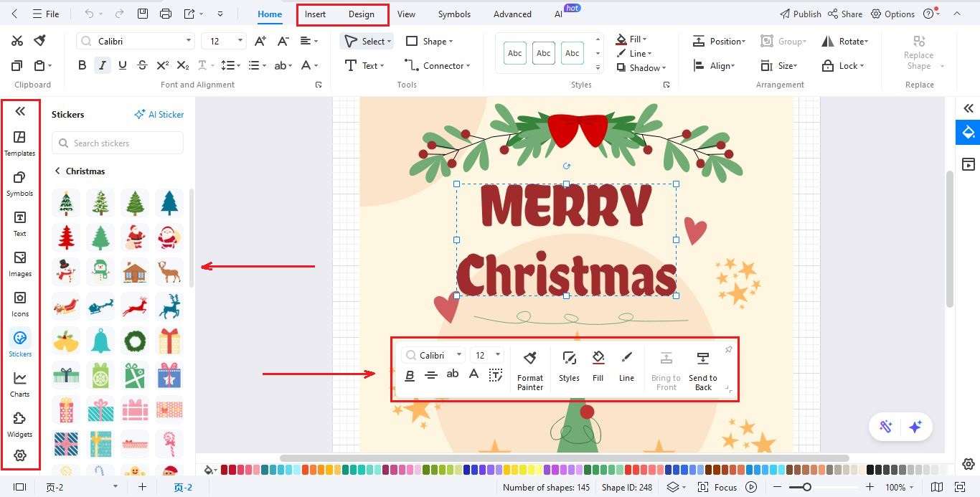Click Line in the floating toolbar

(626, 366)
